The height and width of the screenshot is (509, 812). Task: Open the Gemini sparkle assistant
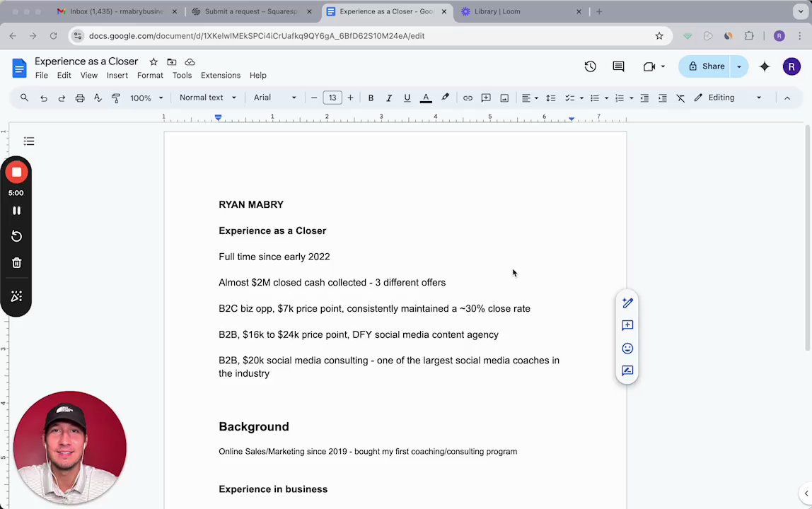765,66
